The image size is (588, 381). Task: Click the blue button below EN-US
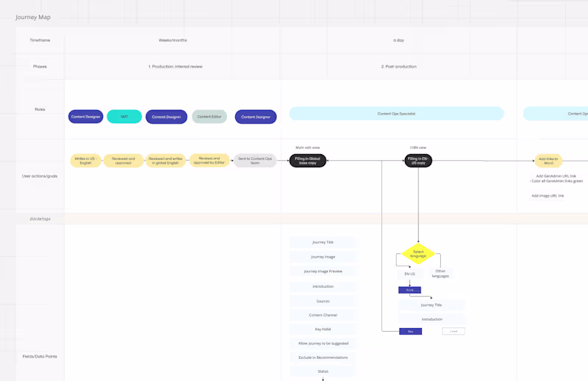(409, 290)
